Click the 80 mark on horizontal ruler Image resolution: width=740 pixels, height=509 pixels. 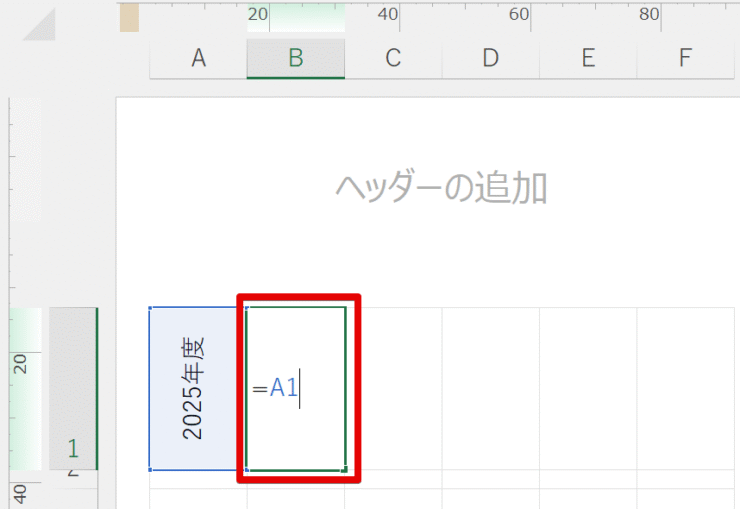649,14
